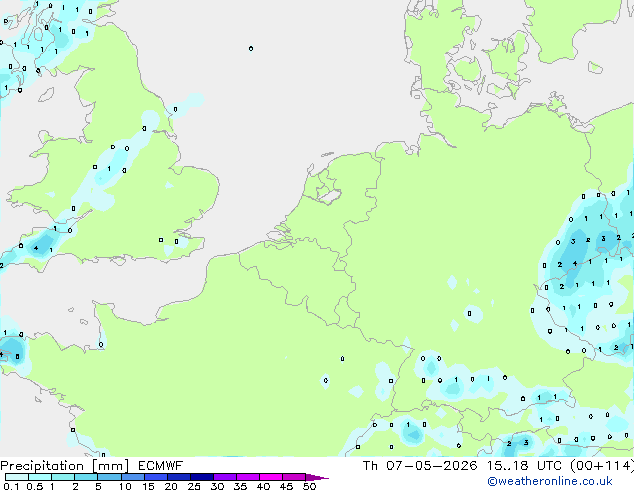634x490 pixels.
Task: Click the 35–40 mm violet legend swatch
Action: tap(248, 477)
